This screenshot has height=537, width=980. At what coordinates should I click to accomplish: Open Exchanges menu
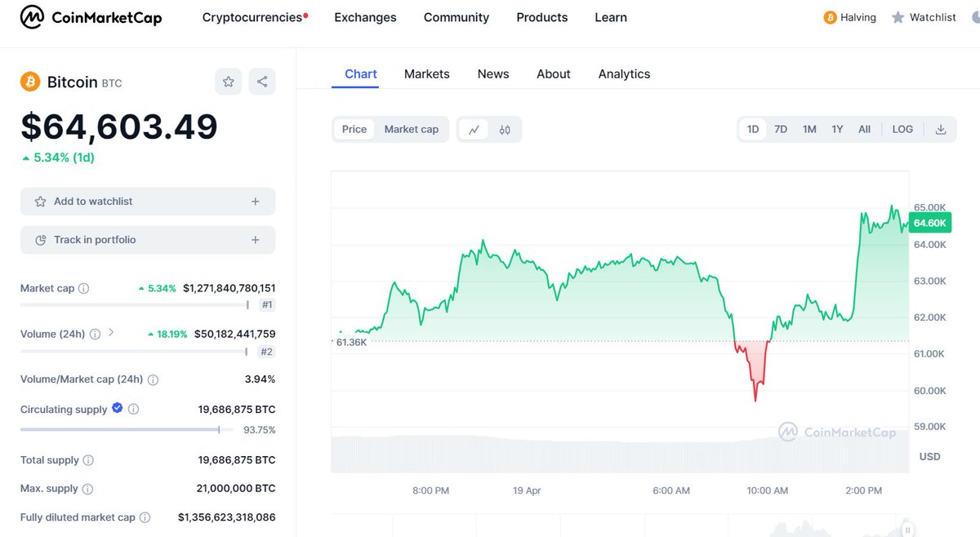[365, 17]
